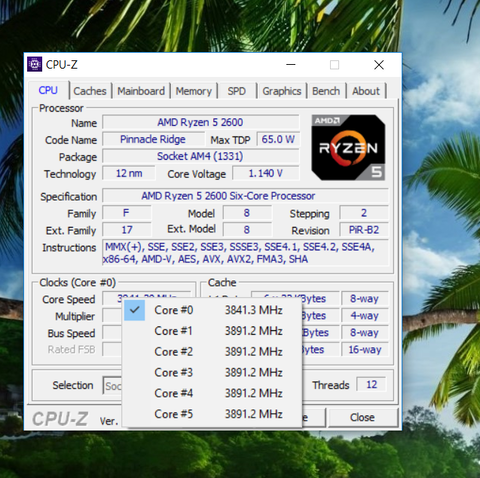Click the Stepping value 2
This screenshot has width=480, height=478.
[364, 213]
